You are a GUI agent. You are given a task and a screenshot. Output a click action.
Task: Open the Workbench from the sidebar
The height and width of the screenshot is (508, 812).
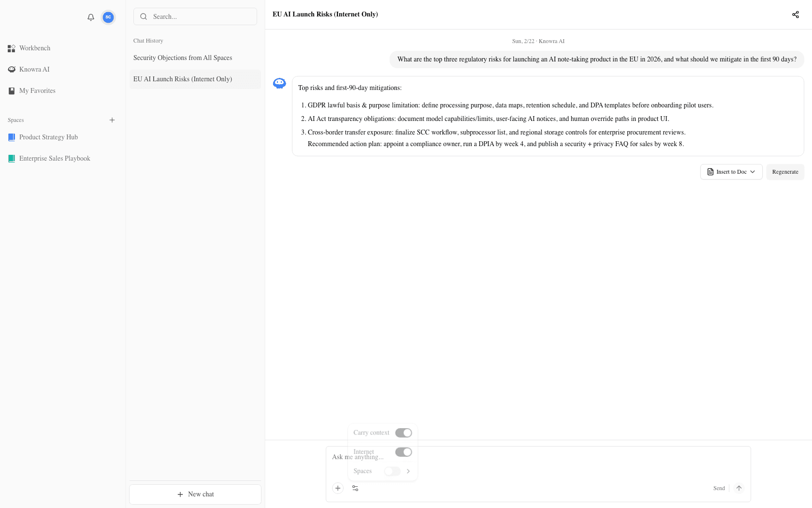tap(34, 48)
